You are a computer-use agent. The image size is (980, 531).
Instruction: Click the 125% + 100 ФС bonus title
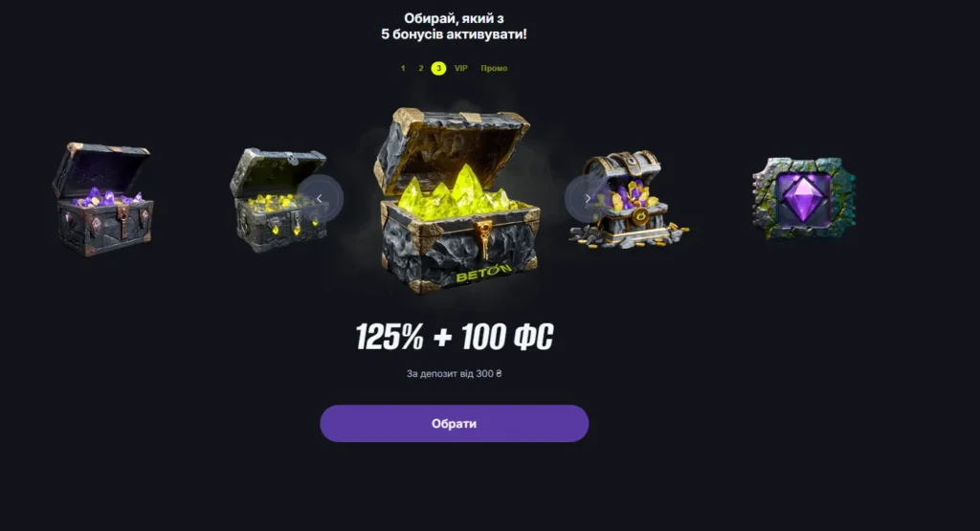[455, 337]
